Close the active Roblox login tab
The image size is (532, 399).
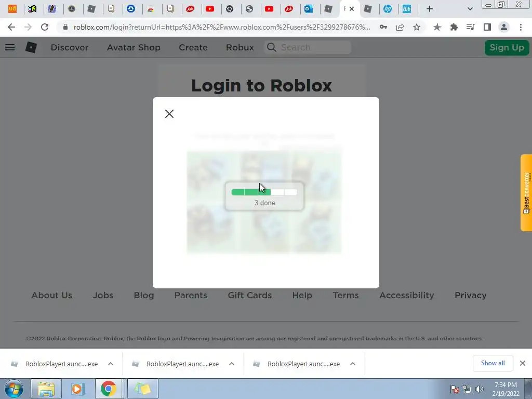pos(352,9)
